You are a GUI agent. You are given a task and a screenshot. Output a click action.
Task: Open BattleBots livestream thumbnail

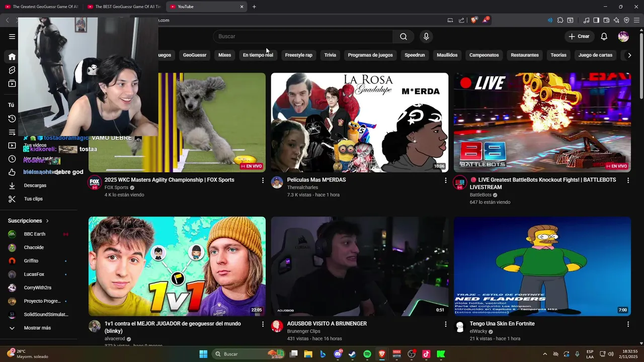tap(542, 123)
